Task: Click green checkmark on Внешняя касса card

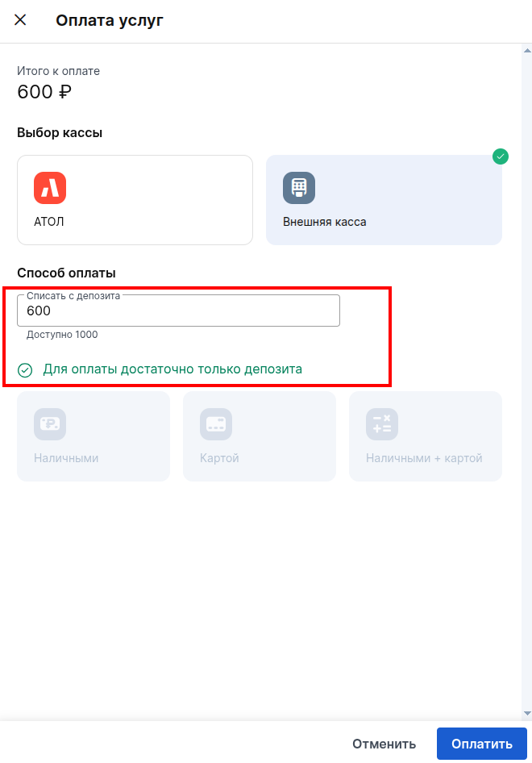Action: [501, 156]
